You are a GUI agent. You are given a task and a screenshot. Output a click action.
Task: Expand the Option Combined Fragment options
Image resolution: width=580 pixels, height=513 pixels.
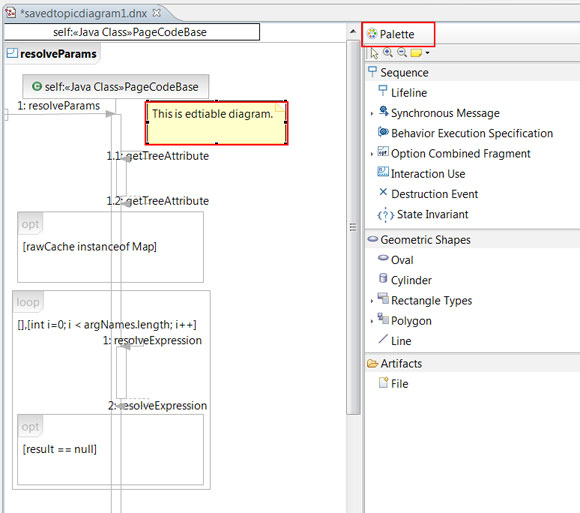tap(372, 154)
